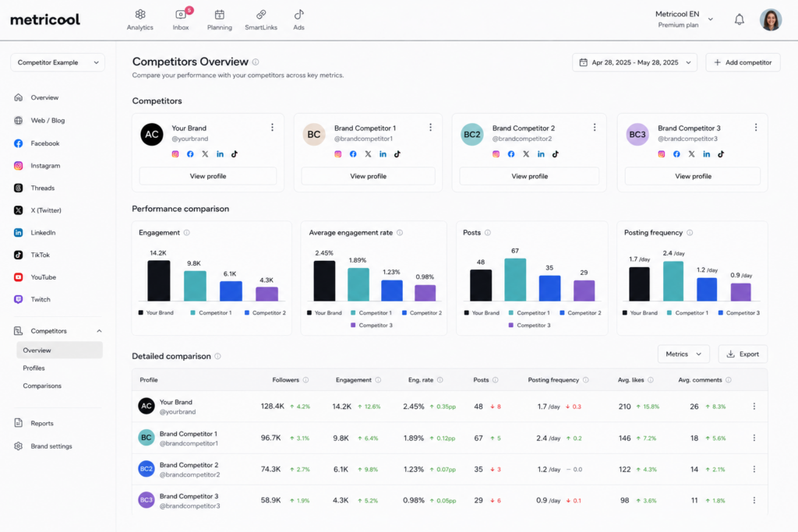Click the Export button

(743, 354)
